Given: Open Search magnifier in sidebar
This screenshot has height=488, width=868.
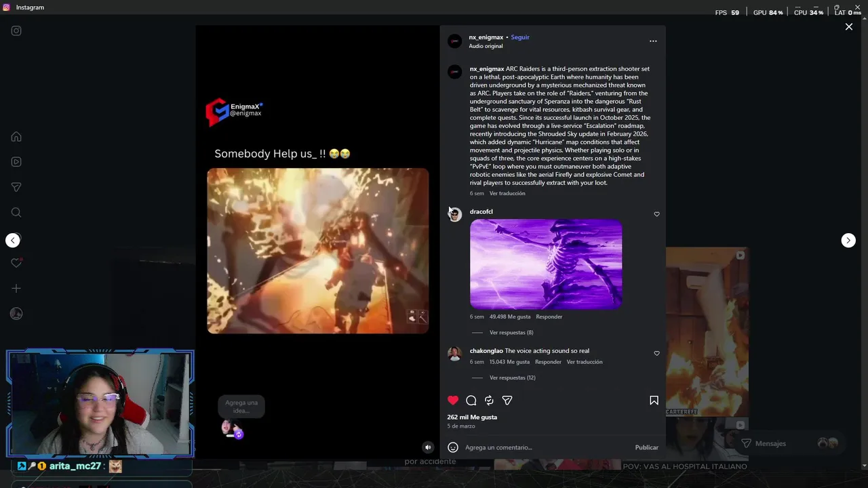Looking at the screenshot, I should click(16, 212).
